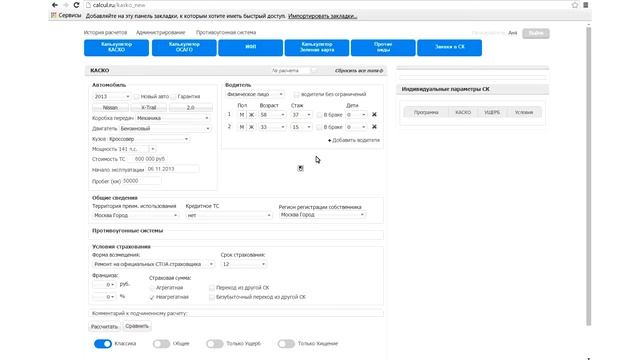The image size is (640, 360).
Task: Open the Форма возмещения dropdown
Action: 153,264
